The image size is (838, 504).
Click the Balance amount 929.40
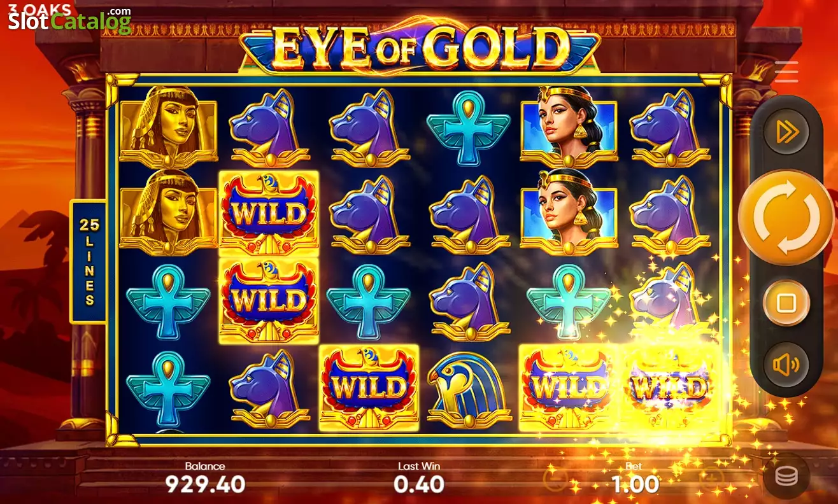[x=205, y=484]
